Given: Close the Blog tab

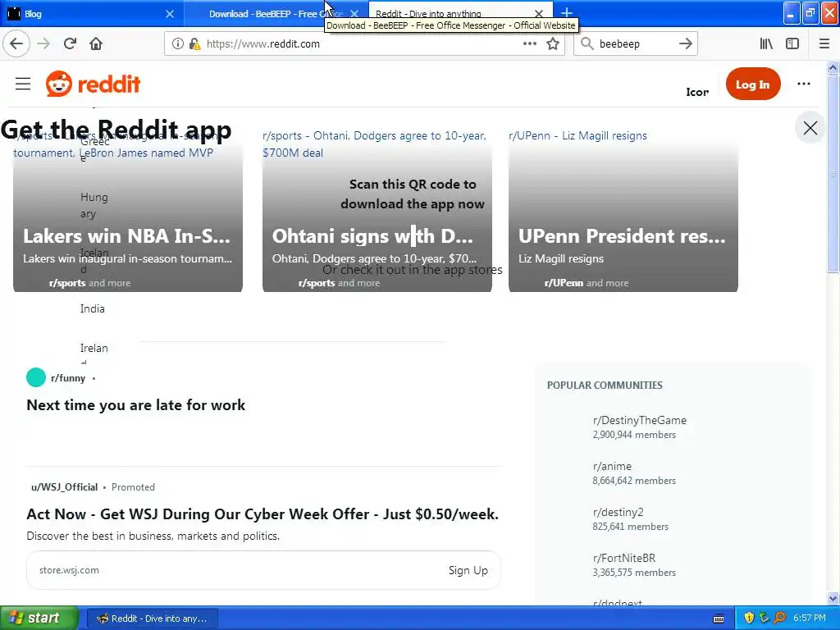Looking at the screenshot, I should point(169,13).
